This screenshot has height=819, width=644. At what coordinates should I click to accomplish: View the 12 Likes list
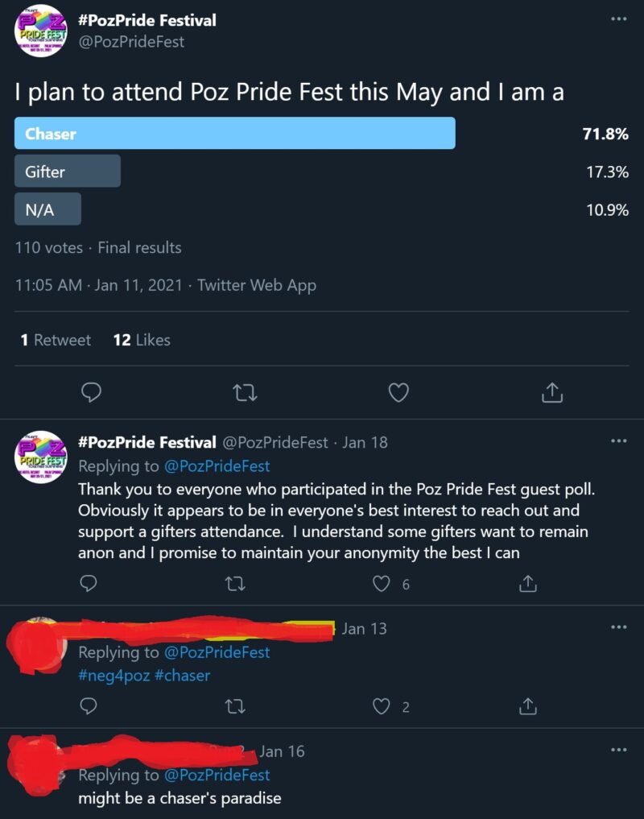pyautogui.click(x=142, y=340)
